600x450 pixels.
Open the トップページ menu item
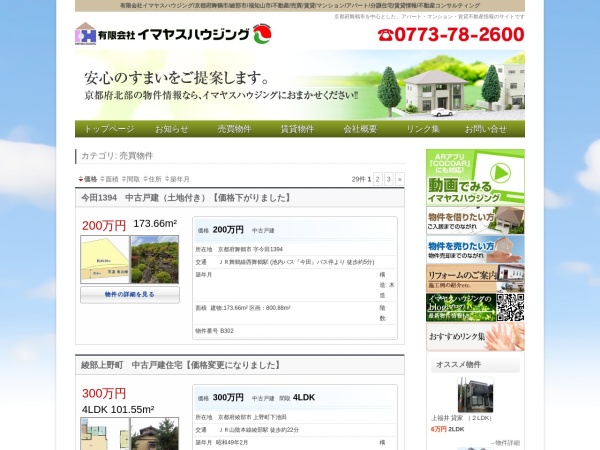point(109,129)
